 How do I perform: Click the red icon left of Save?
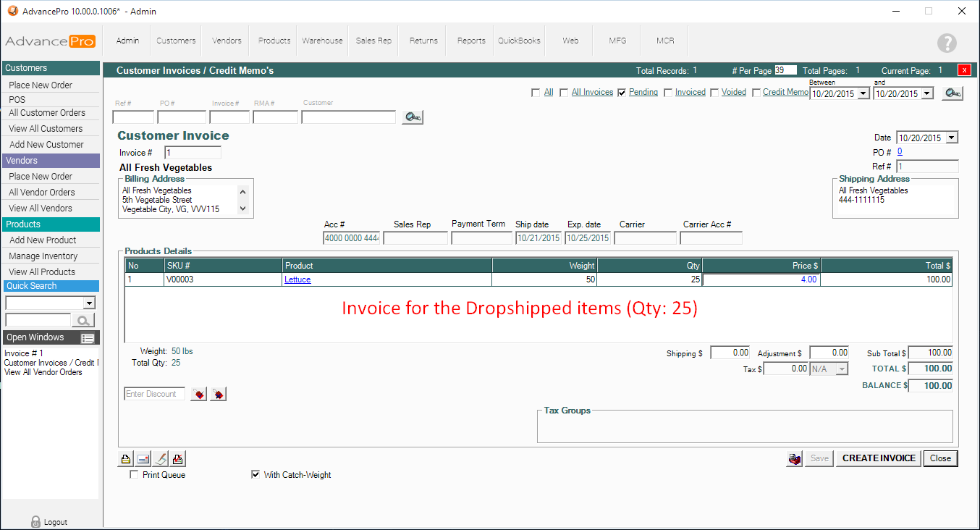coord(795,458)
